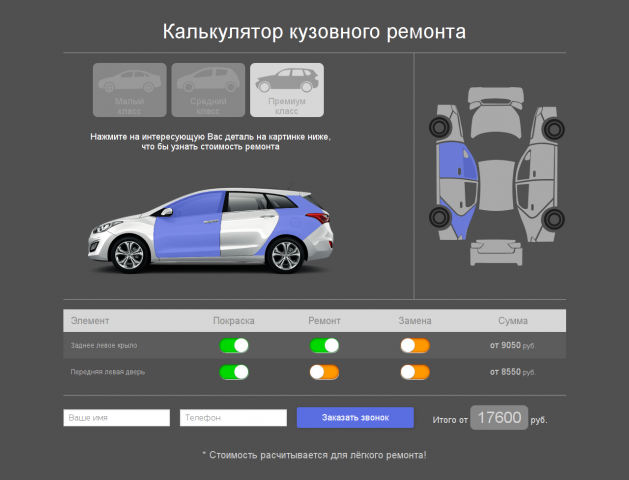Select the Средний класс car type
Viewport: 629px width, 480px height.
[208, 90]
